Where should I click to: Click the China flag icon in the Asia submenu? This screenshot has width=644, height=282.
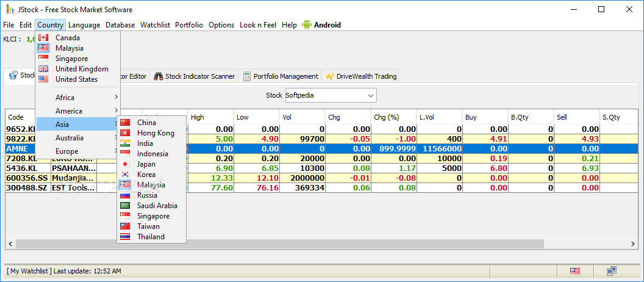pyautogui.click(x=125, y=123)
